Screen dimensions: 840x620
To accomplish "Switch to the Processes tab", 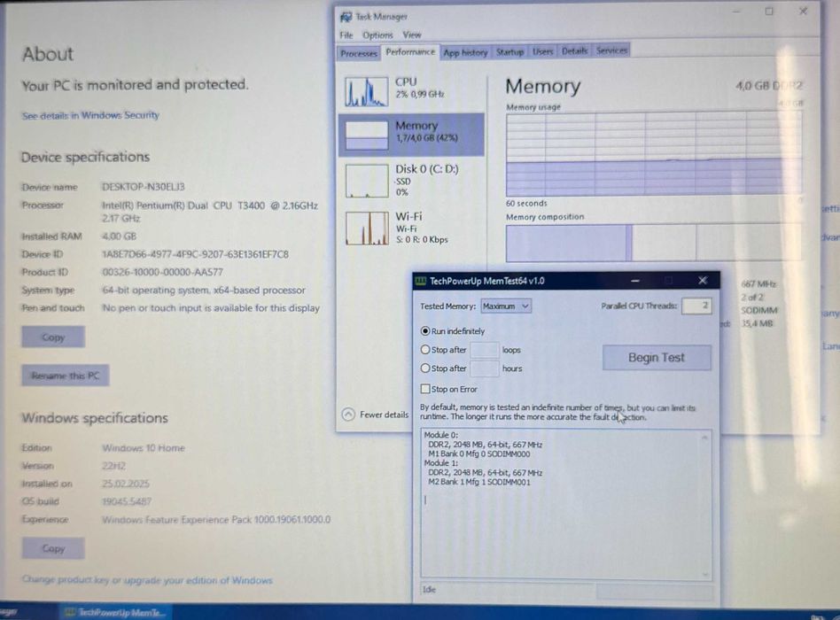I will click(x=359, y=53).
